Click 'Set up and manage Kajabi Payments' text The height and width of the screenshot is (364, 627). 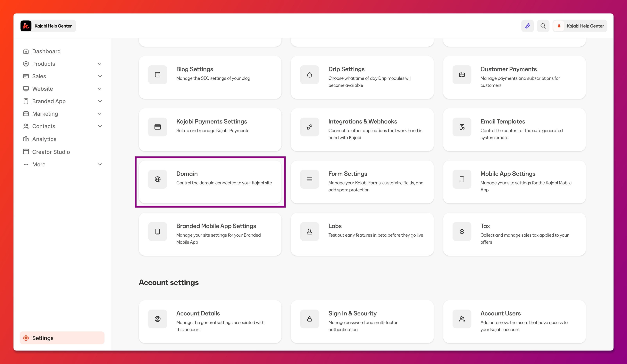click(213, 131)
